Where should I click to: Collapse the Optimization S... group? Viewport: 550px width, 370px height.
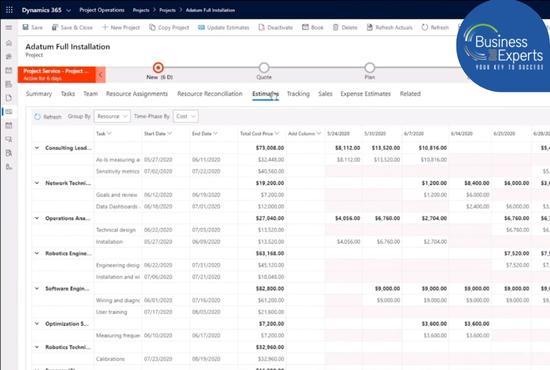tap(37, 324)
